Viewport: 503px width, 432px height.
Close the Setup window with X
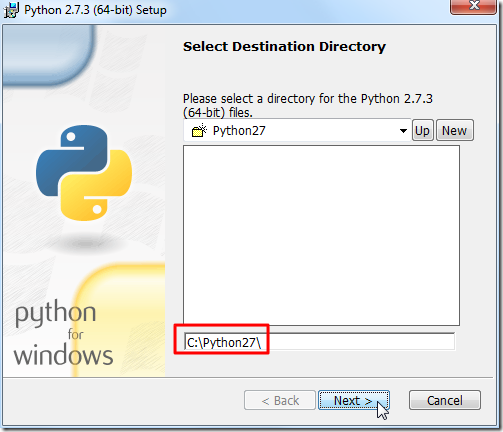point(473,6)
